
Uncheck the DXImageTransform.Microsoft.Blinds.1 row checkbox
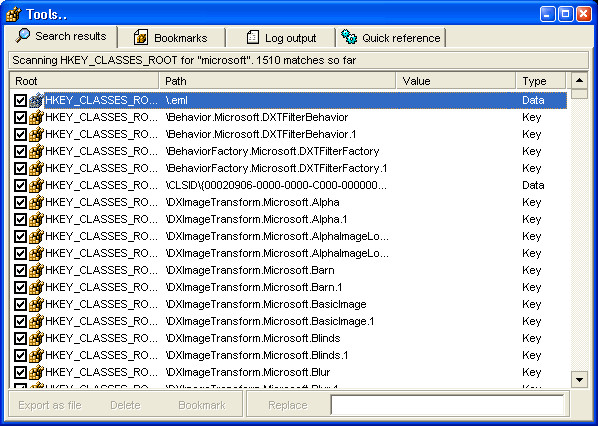[x=20, y=355]
